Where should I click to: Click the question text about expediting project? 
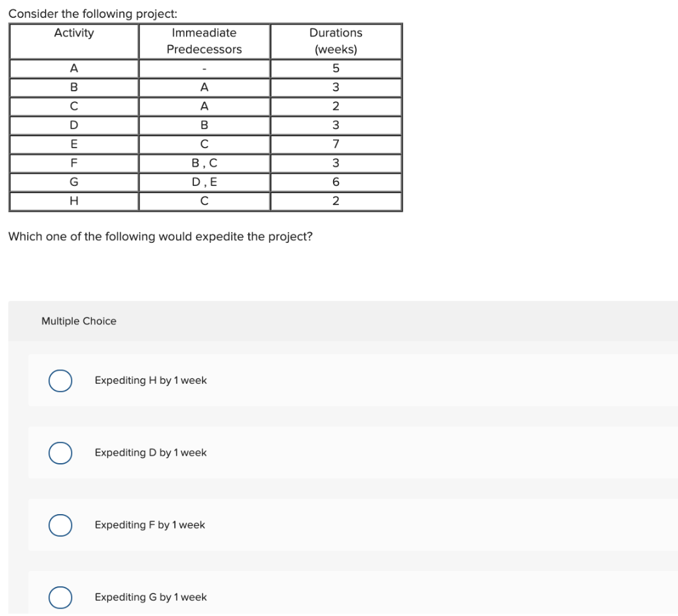pyautogui.click(x=160, y=237)
